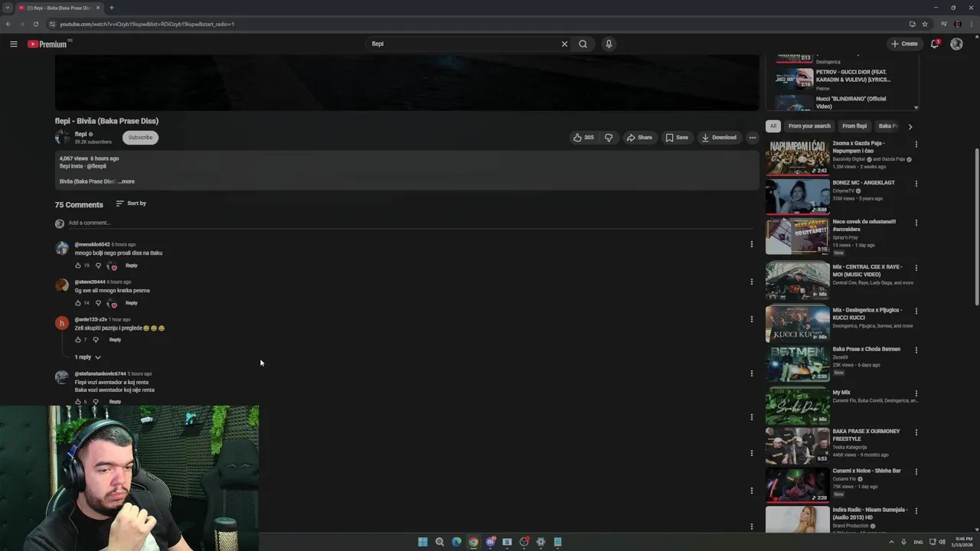The width and height of the screenshot is (980, 551).
Task: Open the account avatar menu
Action: click(x=956, y=44)
